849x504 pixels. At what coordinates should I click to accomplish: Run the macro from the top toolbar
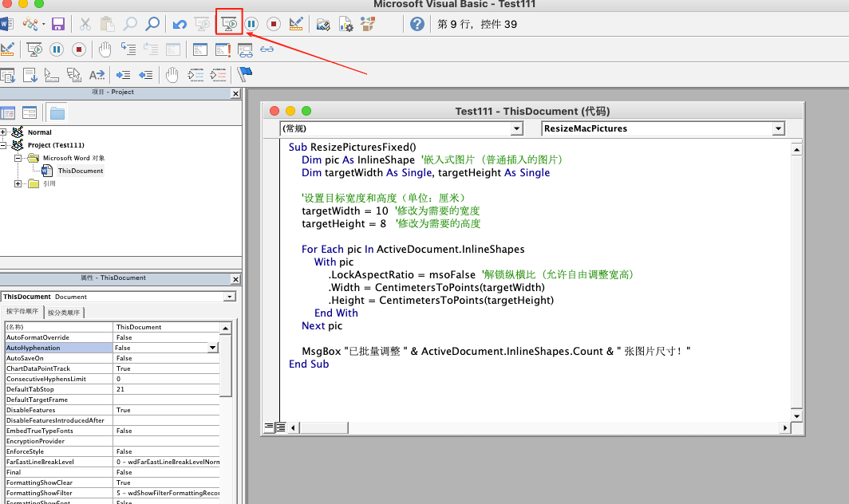click(229, 25)
